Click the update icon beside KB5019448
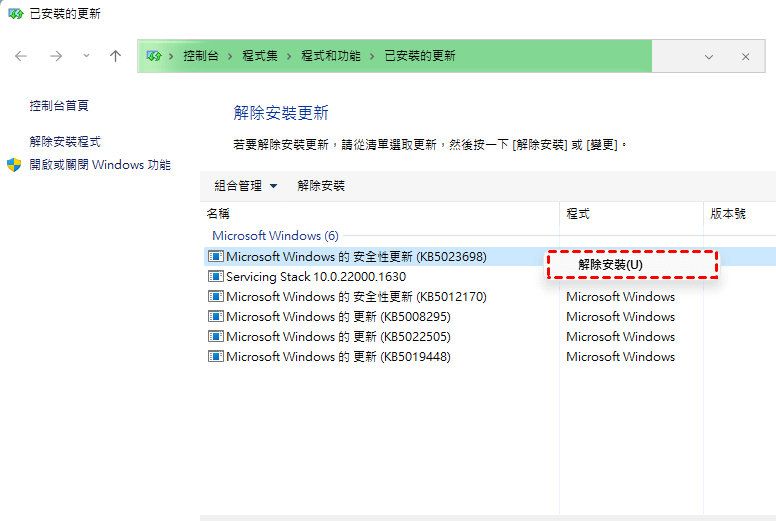 215,357
